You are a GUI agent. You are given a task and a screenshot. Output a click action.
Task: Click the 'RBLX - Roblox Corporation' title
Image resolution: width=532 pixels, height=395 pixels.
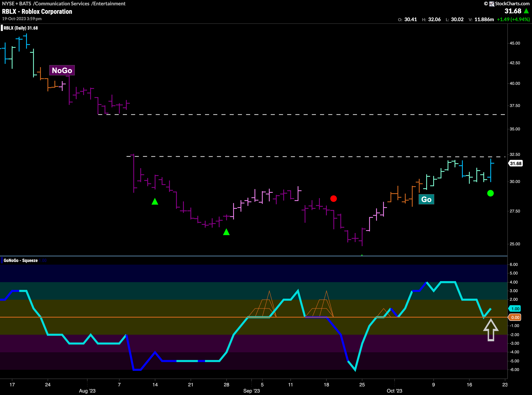(x=37, y=11)
